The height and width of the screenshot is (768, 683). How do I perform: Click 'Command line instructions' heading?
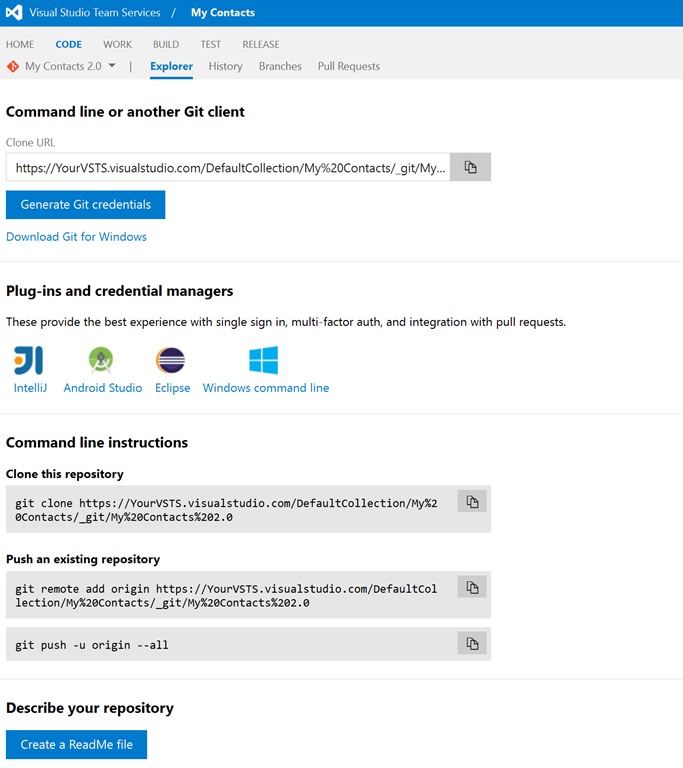click(97, 443)
